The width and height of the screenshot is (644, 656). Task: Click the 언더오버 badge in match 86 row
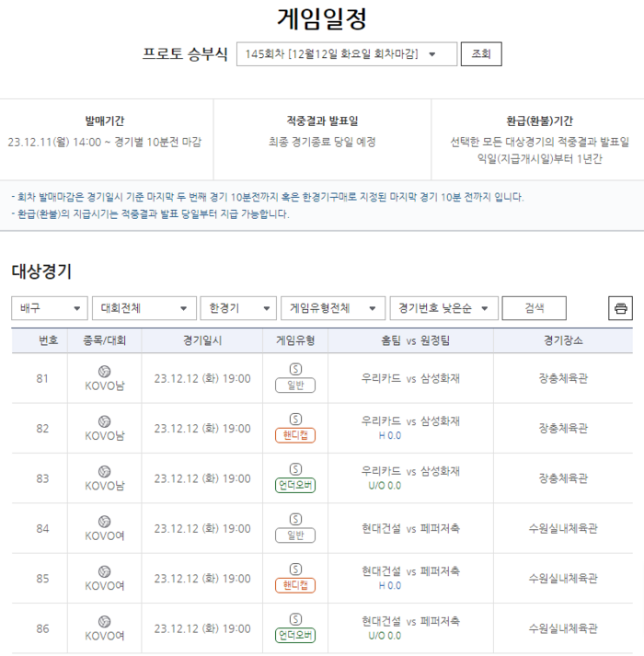coord(295,635)
